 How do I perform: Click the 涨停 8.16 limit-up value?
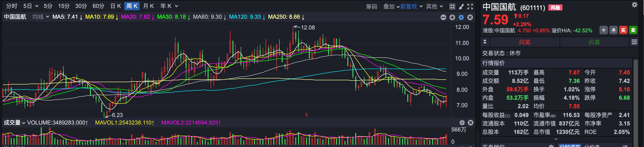point(624,89)
